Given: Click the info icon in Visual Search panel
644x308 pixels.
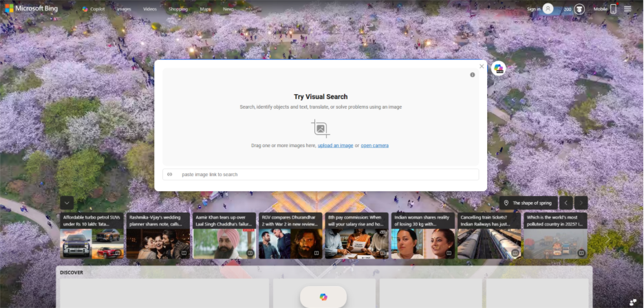Looking at the screenshot, I should click(x=472, y=75).
